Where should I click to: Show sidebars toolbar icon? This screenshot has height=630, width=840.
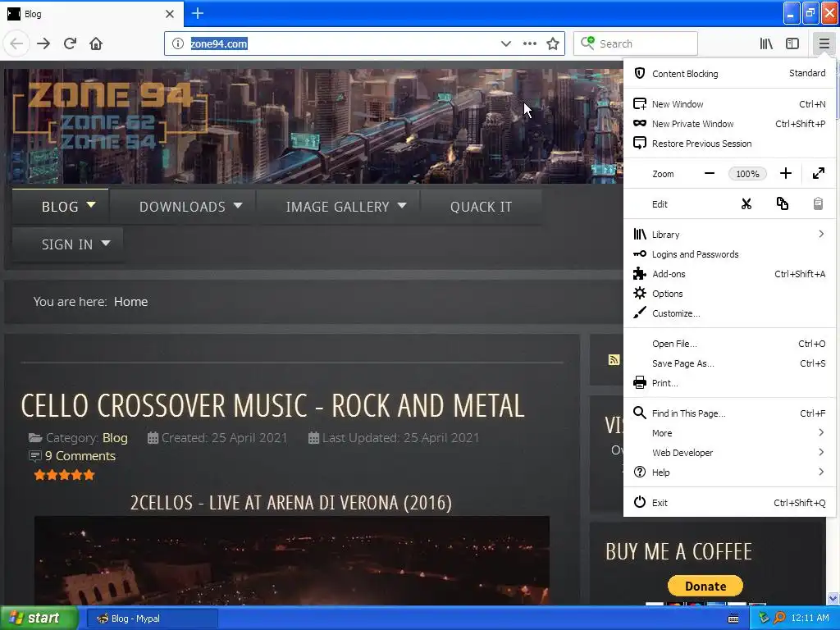[792, 43]
